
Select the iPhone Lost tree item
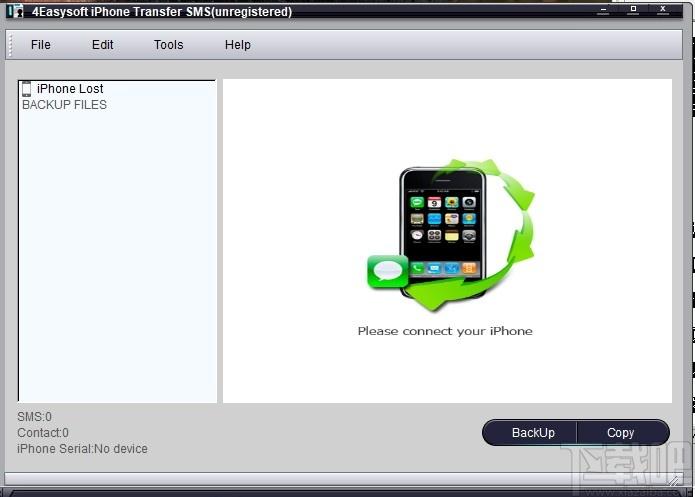70,89
